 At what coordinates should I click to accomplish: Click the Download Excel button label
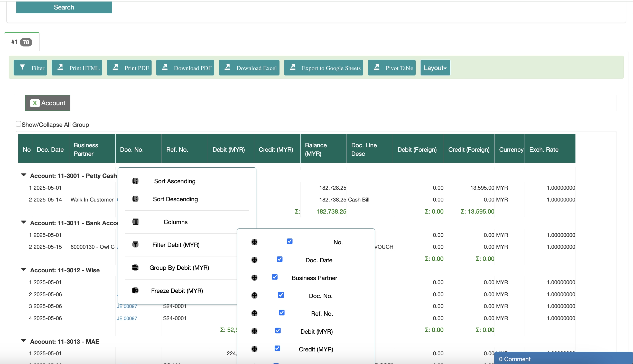pyautogui.click(x=257, y=68)
